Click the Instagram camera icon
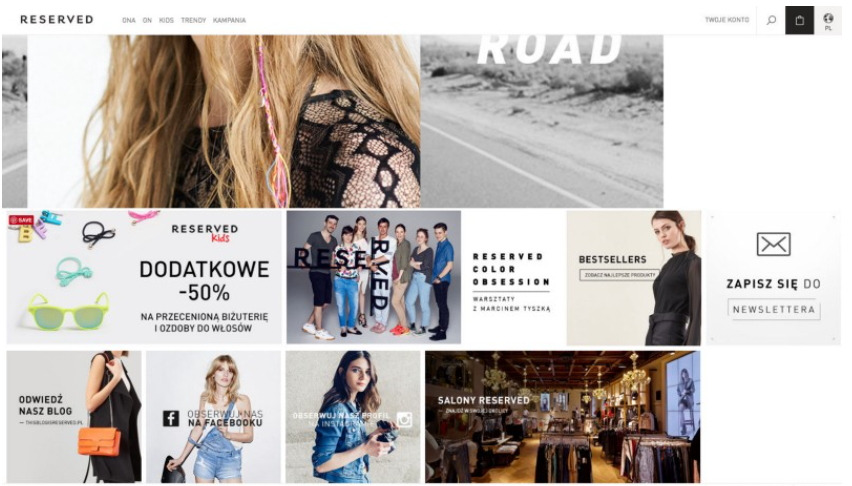Image resolution: width=852 pixels, height=486 pixels. [x=404, y=419]
